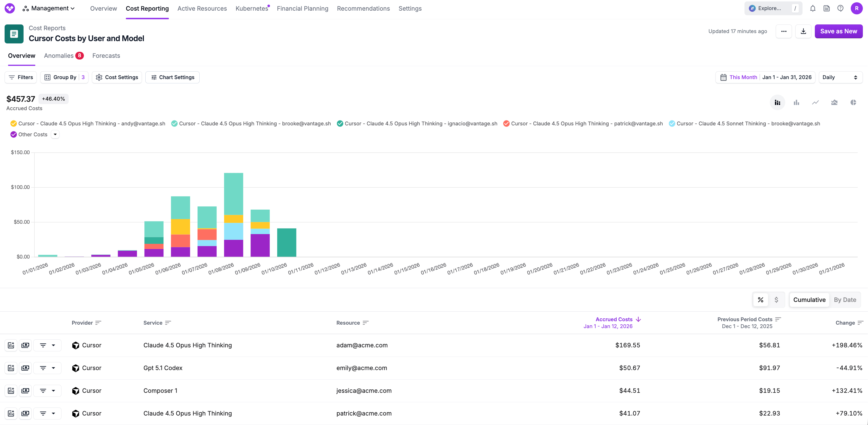The width and height of the screenshot is (868, 425).
Task: Switch table values to percentage view
Action: pos(761,300)
